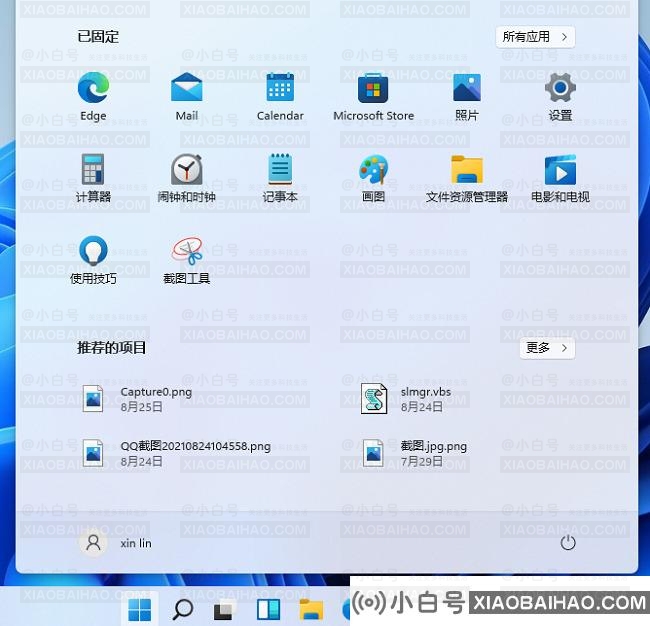Image resolution: width=650 pixels, height=626 pixels.
Task: Show 更多 recommended items
Action: pyautogui.click(x=547, y=348)
